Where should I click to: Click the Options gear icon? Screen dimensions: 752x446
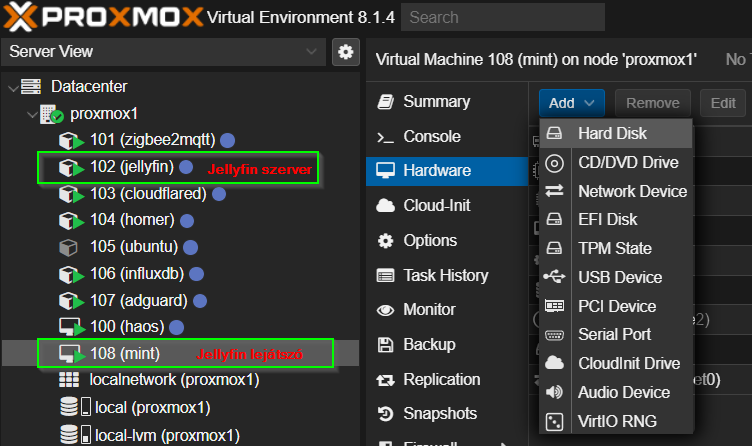[x=386, y=241]
